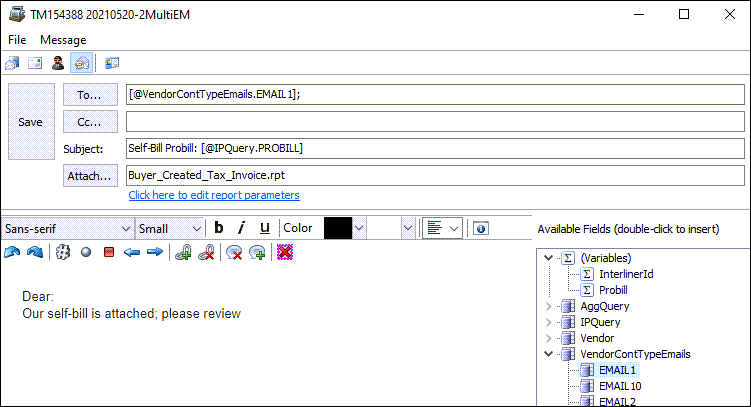
Task: Open the Message menu
Action: point(63,40)
